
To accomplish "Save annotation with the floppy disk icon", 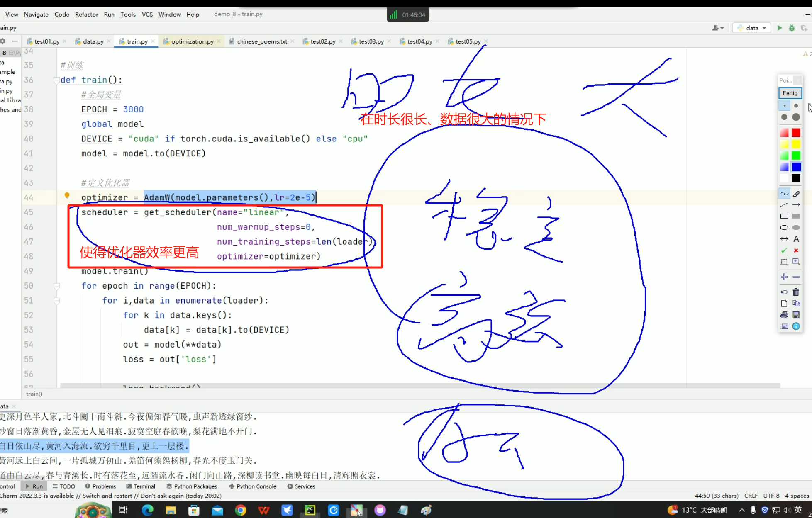I will (796, 315).
